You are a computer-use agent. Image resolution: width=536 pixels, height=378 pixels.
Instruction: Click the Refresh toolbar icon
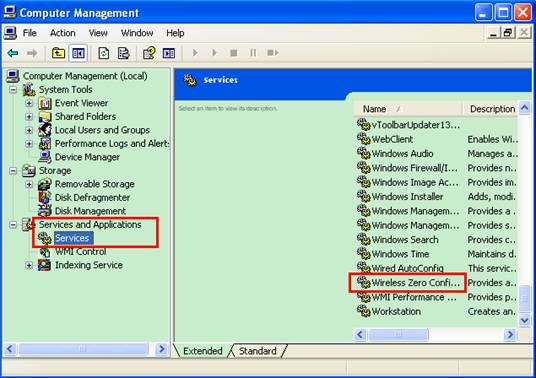point(104,53)
